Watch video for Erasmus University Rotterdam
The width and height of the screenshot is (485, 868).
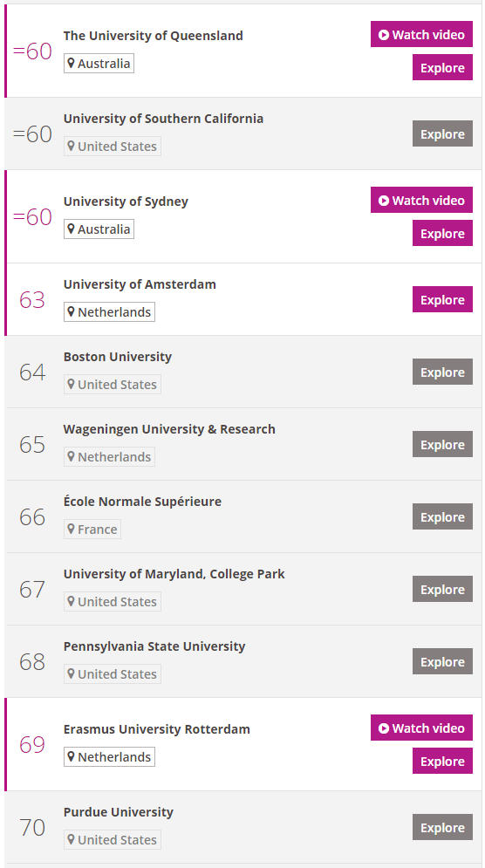click(x=421, y=728)
